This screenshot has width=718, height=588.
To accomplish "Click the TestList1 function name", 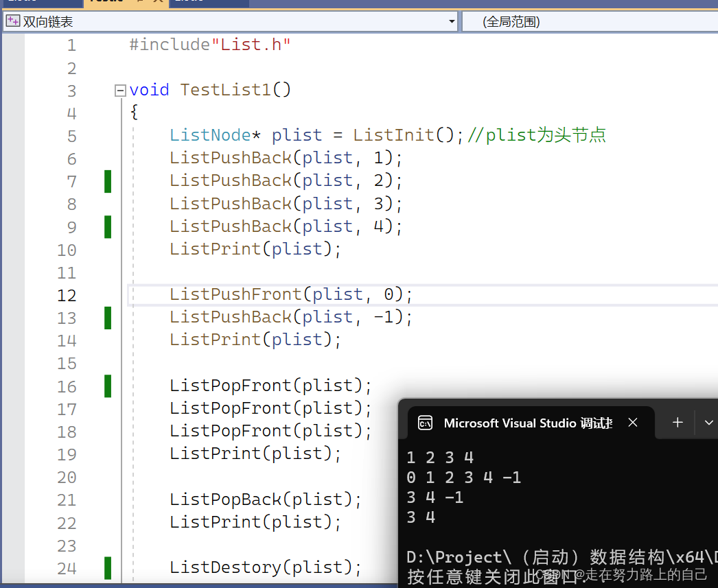I will [225, 90].
